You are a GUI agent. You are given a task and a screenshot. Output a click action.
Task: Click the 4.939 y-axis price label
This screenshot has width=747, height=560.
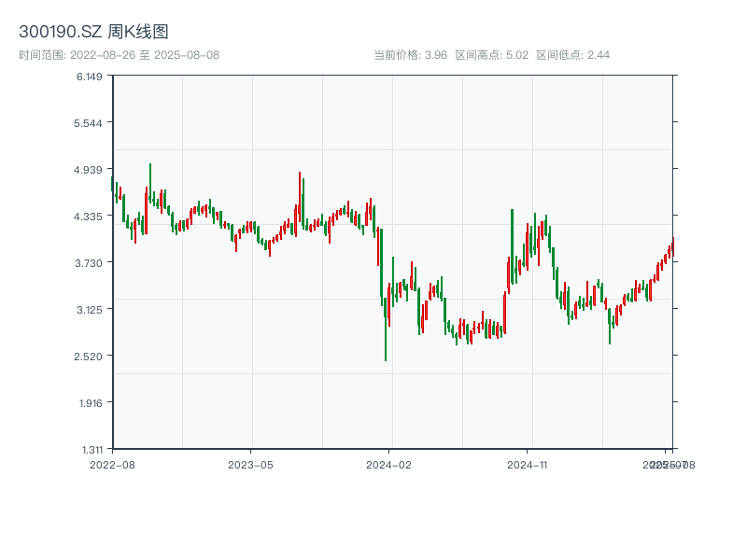[89, 170]
